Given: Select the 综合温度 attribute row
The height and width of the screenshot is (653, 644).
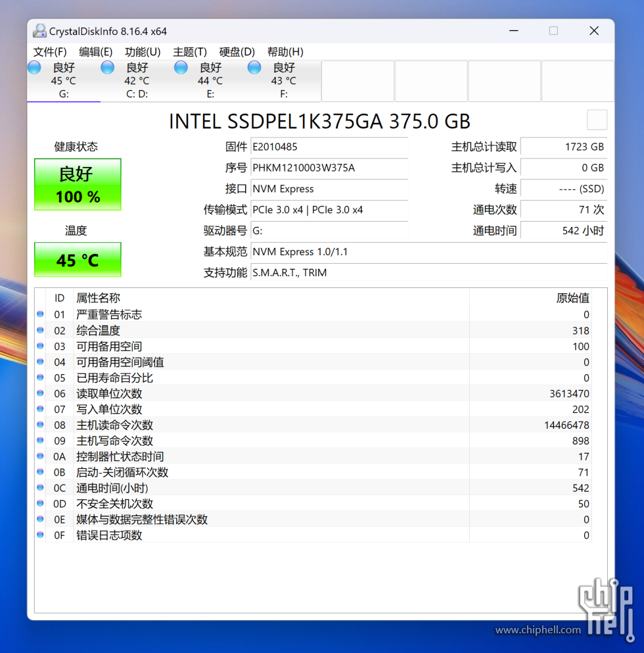Looking at the screenshot, I should (x=314, y=330).
